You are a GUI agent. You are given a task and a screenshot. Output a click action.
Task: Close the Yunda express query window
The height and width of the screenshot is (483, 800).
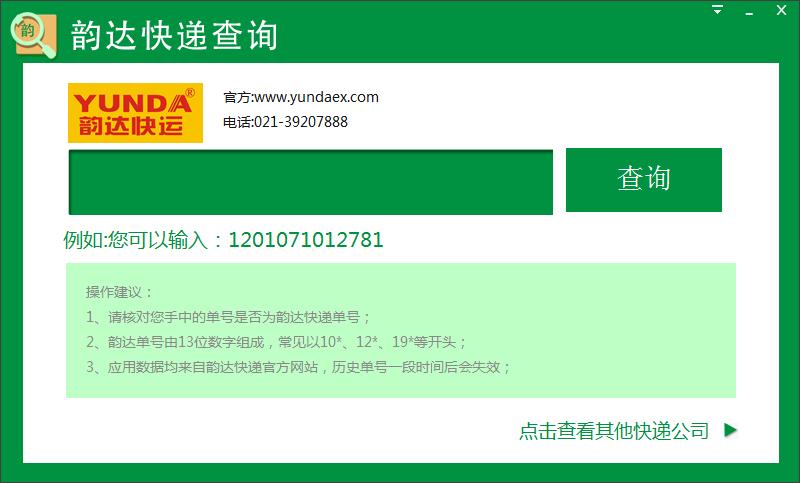781,10
